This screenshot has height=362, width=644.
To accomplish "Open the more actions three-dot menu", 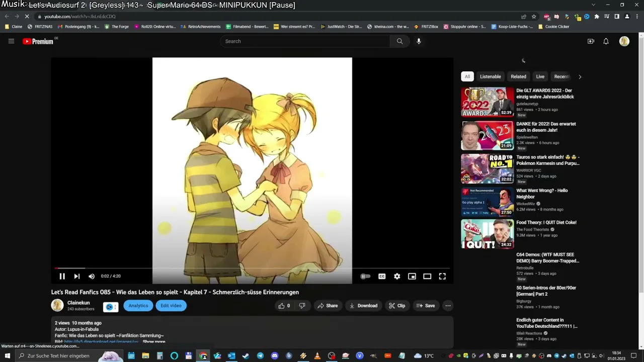I will tap(448, 306).
